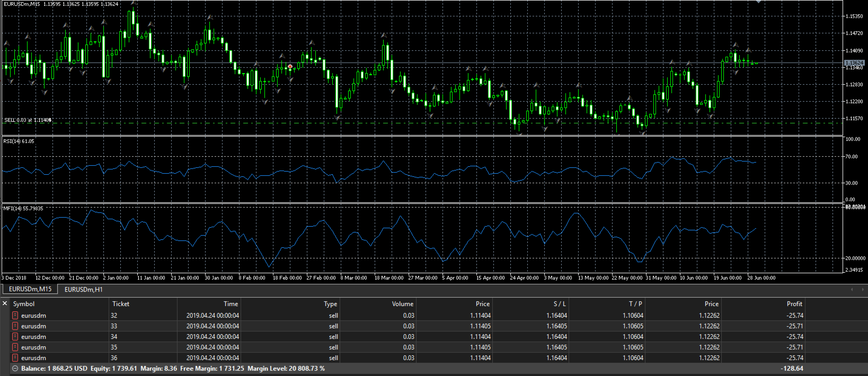Sort orders by Symbol column header
This screenshot has width=868, height=376.
click(24, 303)
